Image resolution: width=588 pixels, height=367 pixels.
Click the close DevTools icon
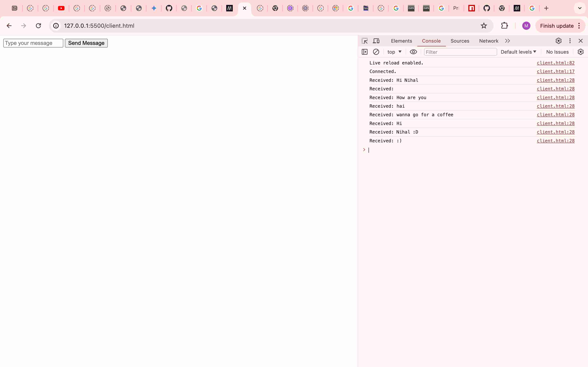pos(580,41)
